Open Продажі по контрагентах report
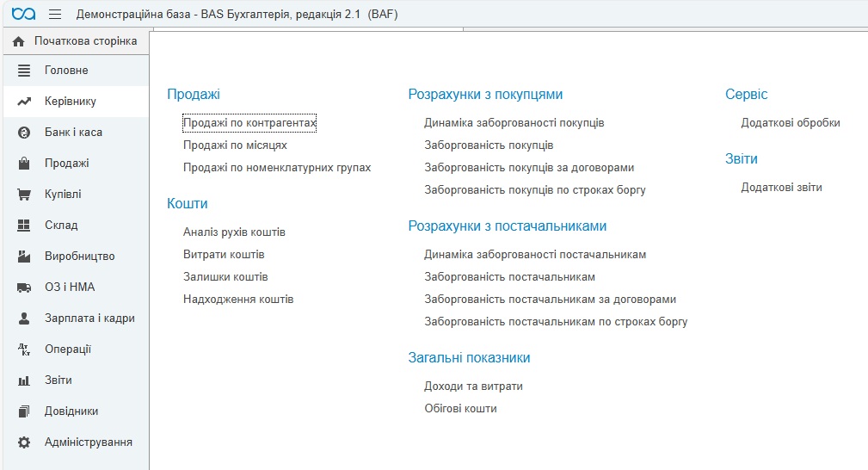Screen dimensions: 868x470 pyautogui.click(x=249, y=123)
